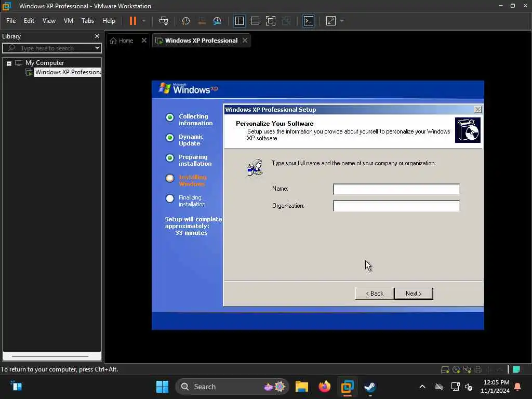This screenshot has width=532, height=399.
Task: Click the VMware Workstation taskbar icon
Action: [x=347, y=387]
